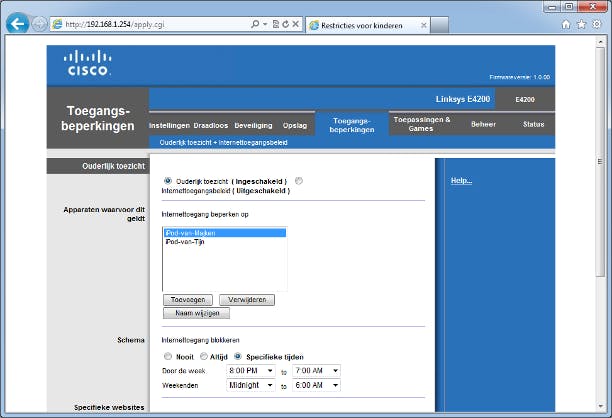Open the weekday start time 8:00 PM dropdown

(251, 370)
